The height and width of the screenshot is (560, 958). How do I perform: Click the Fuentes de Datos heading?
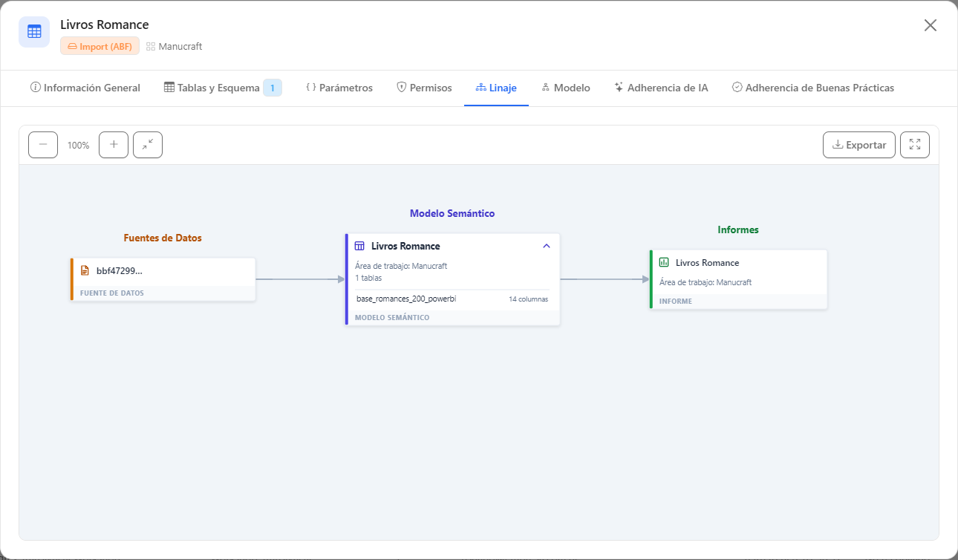(x=163, y=238)
